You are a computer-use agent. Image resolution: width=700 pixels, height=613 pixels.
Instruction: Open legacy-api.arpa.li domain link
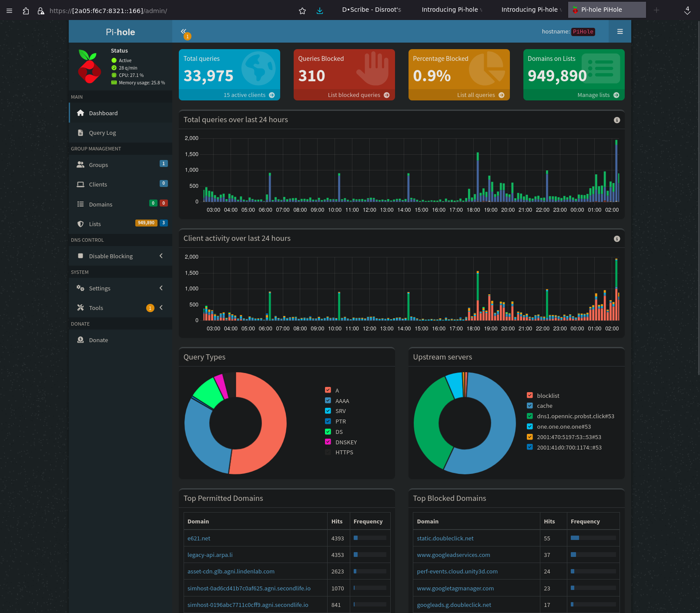point(210,555)
